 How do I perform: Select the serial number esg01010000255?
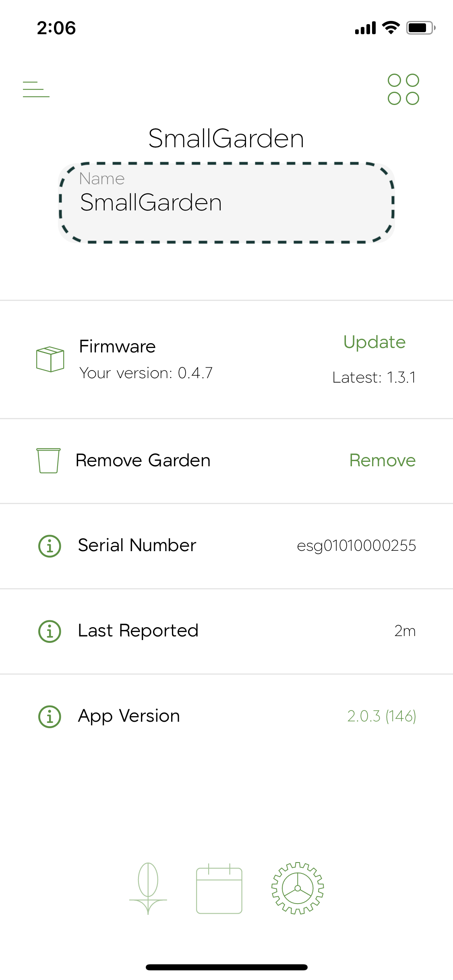[x=356, y=546]
